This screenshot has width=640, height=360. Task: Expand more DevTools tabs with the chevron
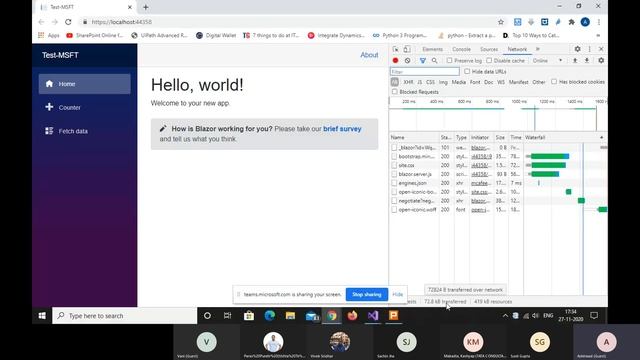[x=538, y=49]
